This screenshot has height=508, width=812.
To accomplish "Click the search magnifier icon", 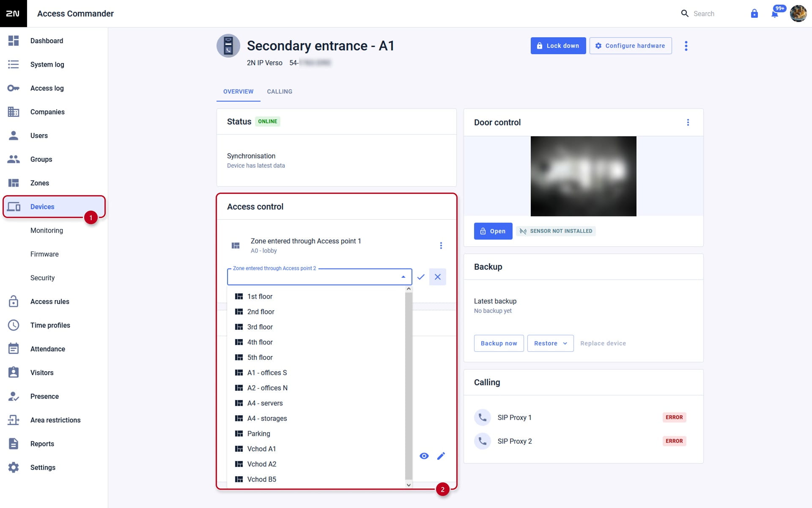I will point(685,14).
